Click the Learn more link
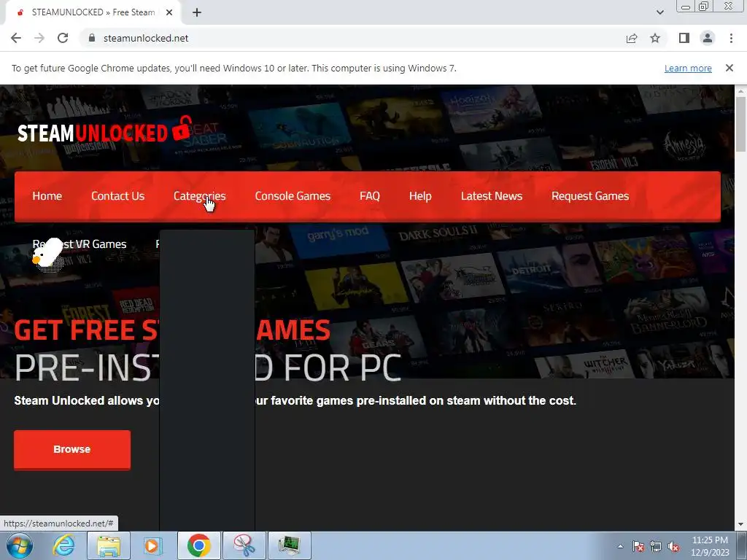747x560 pixels. point(688,68)
